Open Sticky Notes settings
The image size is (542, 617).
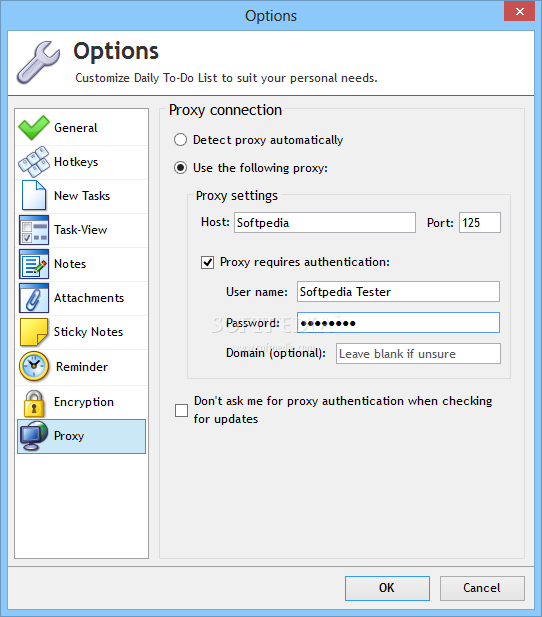coord(81,332)
